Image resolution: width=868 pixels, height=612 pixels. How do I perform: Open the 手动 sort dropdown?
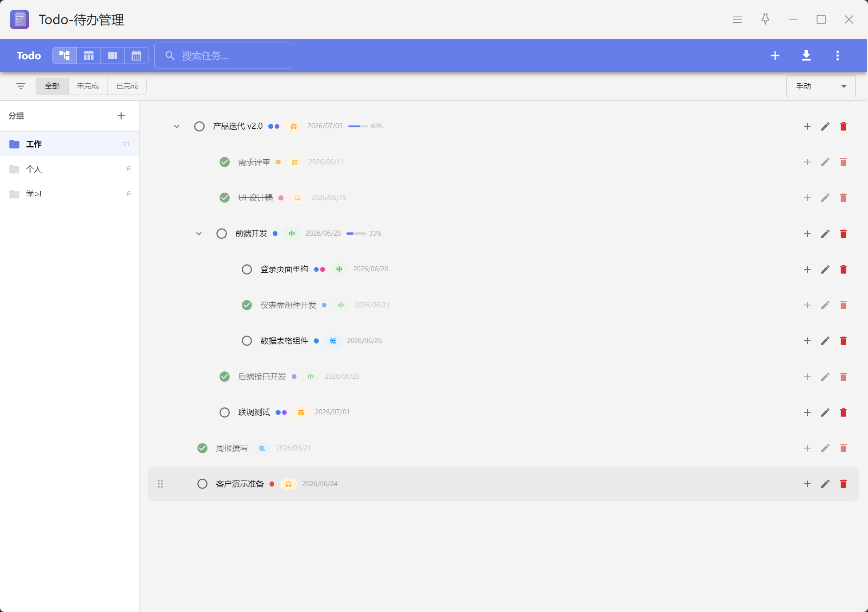821,86
